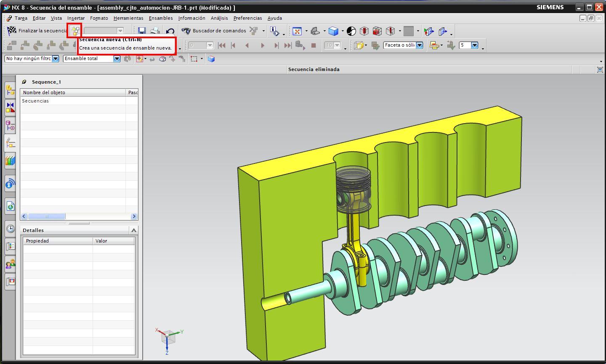Image resolution: width=606 pixels, height=364 pixels.
Task: Fast forward to end of sequence
Action: (287, 45)
